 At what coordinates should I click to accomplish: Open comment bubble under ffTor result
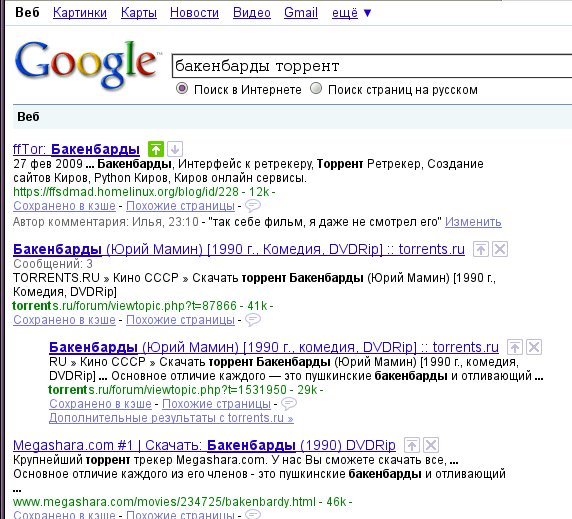click(252, 206)
